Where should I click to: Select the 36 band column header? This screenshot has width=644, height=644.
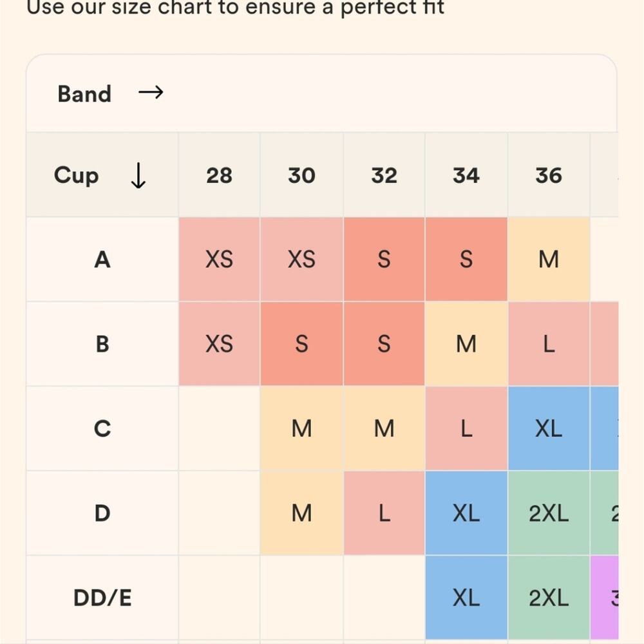pos(549,175)
